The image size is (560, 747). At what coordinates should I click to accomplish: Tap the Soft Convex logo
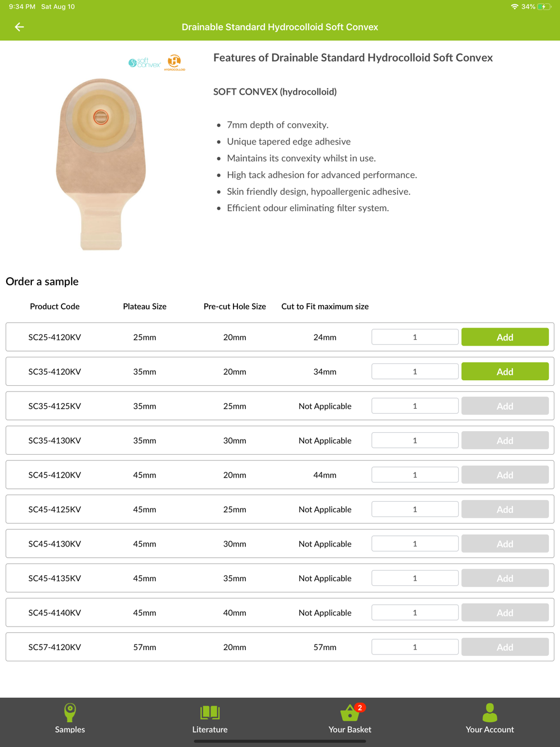pyautogui.click(x=144, y=63)
